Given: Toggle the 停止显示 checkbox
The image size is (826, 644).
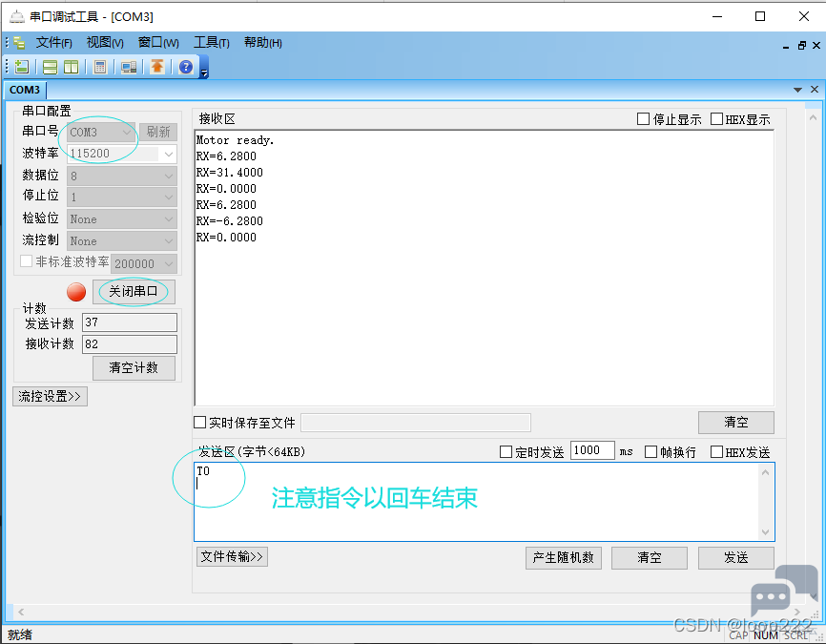Looking at the screenshot, I should pos(643,119).
